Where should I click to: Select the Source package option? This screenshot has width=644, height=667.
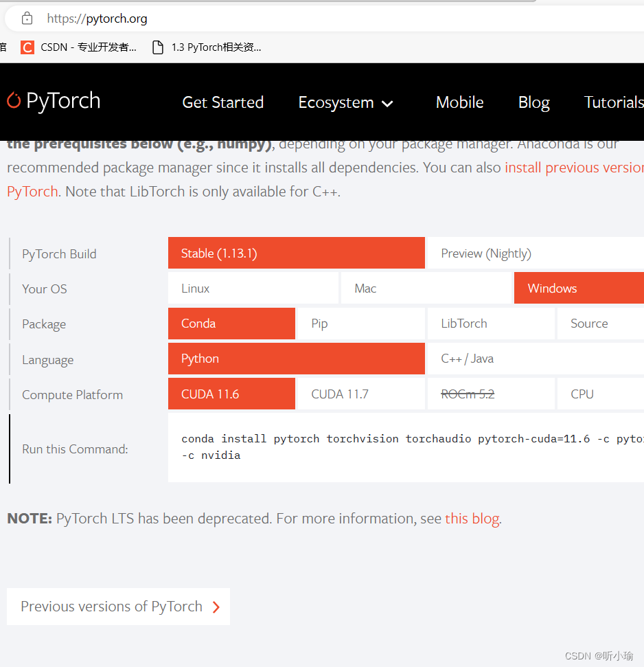(x=601, y=324)
